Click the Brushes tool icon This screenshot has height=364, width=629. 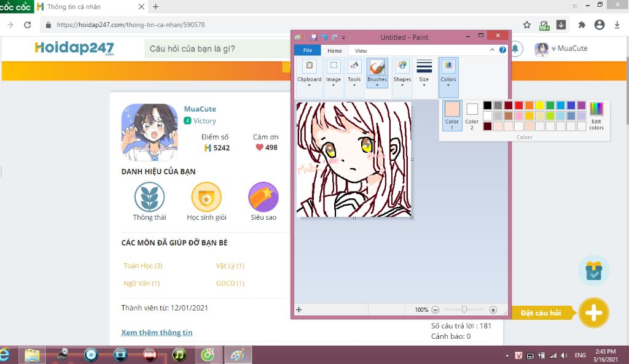click(377, 67)
